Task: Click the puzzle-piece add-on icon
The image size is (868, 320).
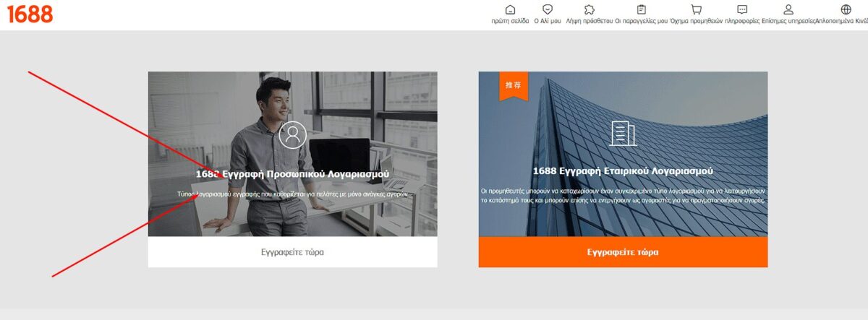Action: pos(589,9)
